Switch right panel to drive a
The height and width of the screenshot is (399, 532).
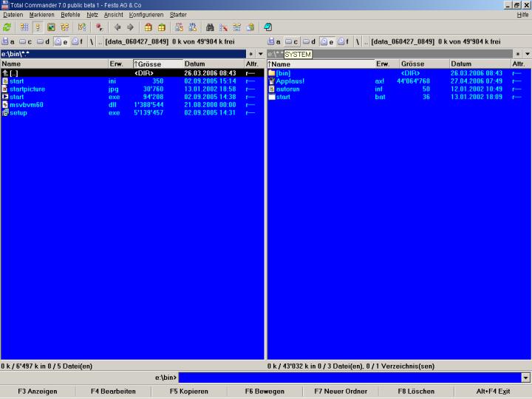(274, 41)
